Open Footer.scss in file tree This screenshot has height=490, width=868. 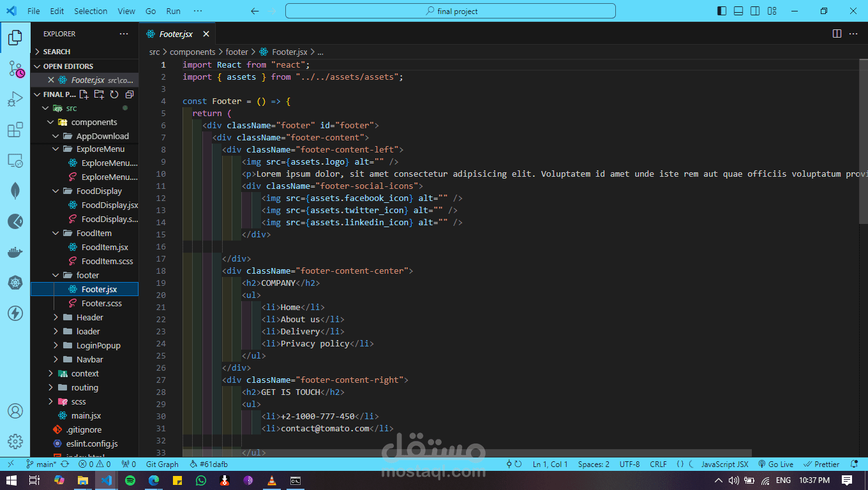pos(84,304)
